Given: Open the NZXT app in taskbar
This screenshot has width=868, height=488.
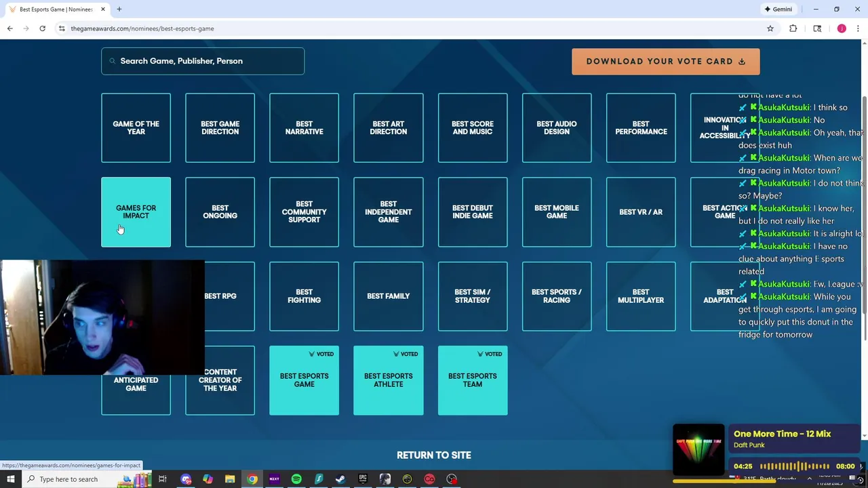Looking at the screenshot, I should pos(274,479).
